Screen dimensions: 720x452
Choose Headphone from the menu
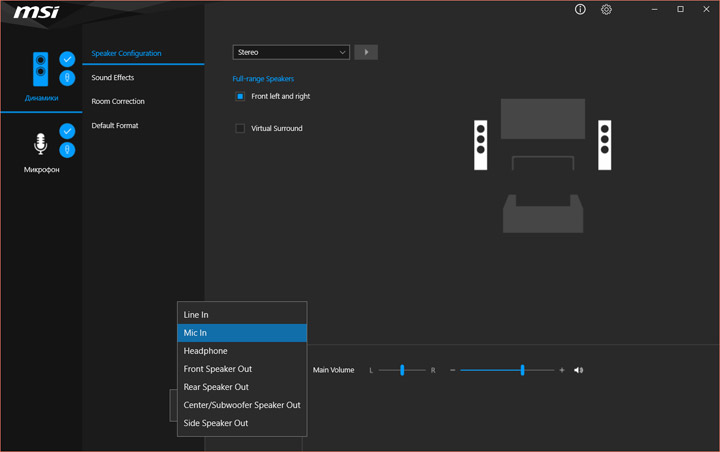[x=242, y=350]
